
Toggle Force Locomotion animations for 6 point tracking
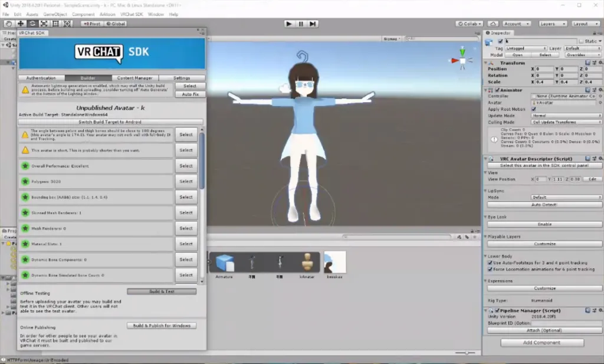coord(490,270)
